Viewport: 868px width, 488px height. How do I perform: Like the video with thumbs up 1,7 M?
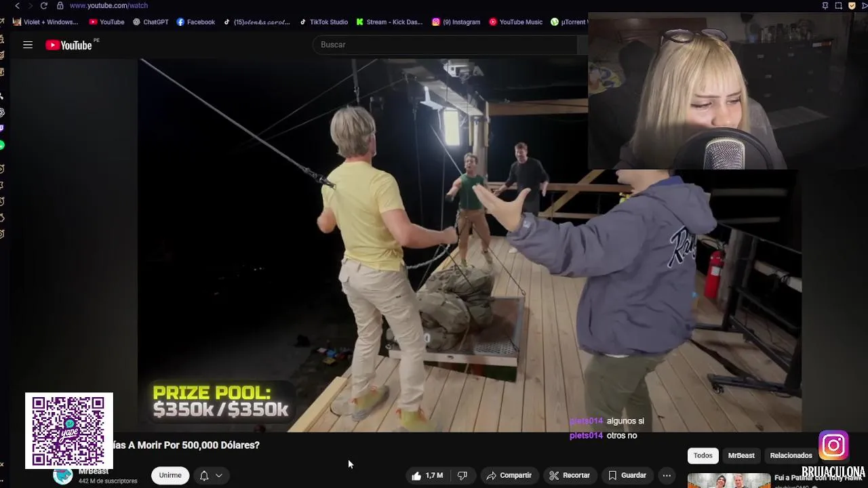click(427, 476)
